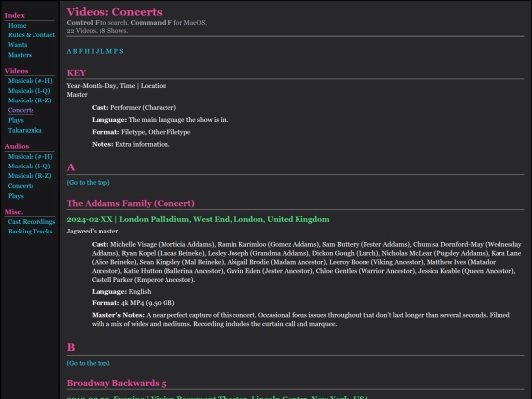Jump to letter F in alphabet index
The width and height of the screenshot is (532, 399).
coord(81,51)
